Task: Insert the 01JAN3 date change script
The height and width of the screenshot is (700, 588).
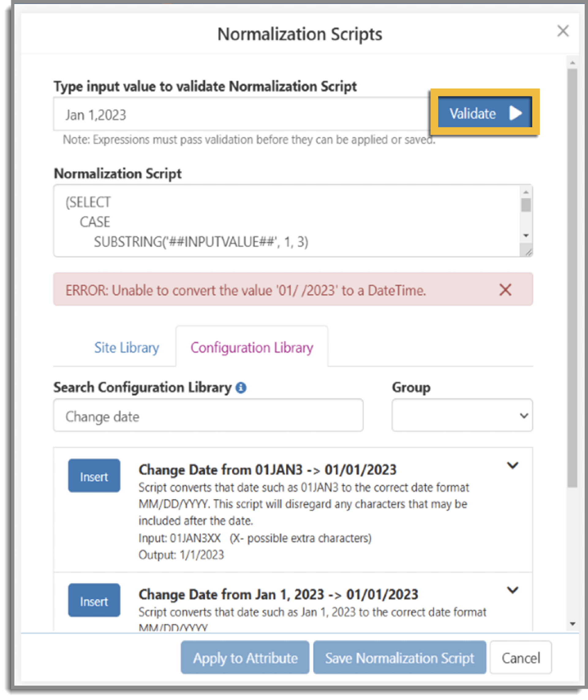Action: tap(94, 475)
